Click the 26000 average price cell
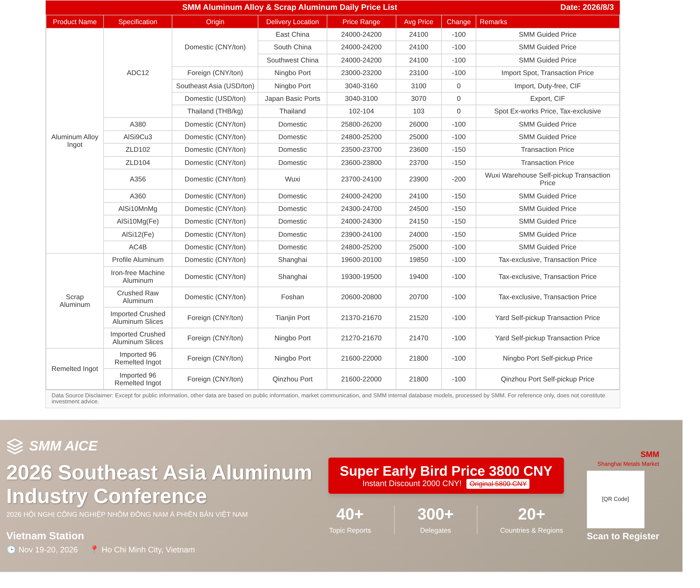Screen dimensions: 700x588 [419, 124]
